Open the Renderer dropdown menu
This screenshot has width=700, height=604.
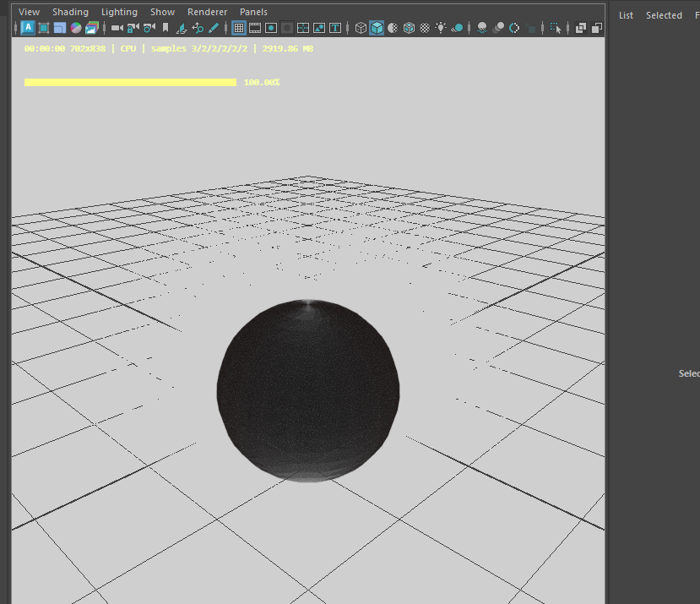pyautogui.click(x=207, y=12)
